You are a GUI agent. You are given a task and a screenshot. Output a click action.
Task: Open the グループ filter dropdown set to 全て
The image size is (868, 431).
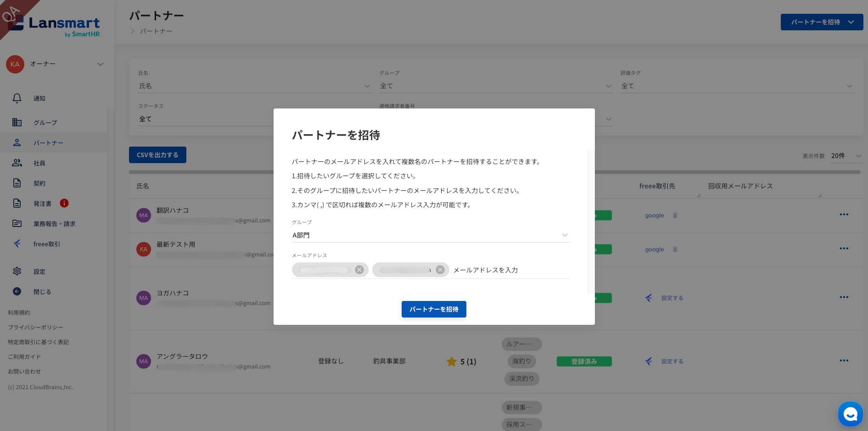click(x=496, y=86)
